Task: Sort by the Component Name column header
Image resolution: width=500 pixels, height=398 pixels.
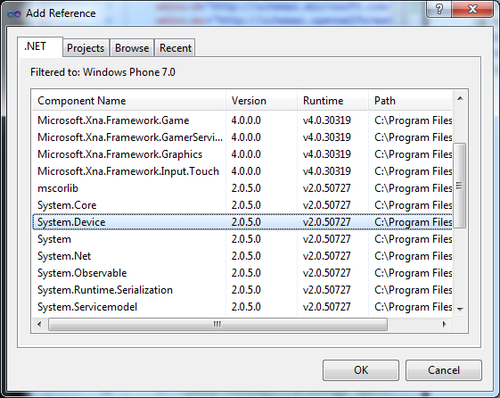Action: [x=129, y=101]
